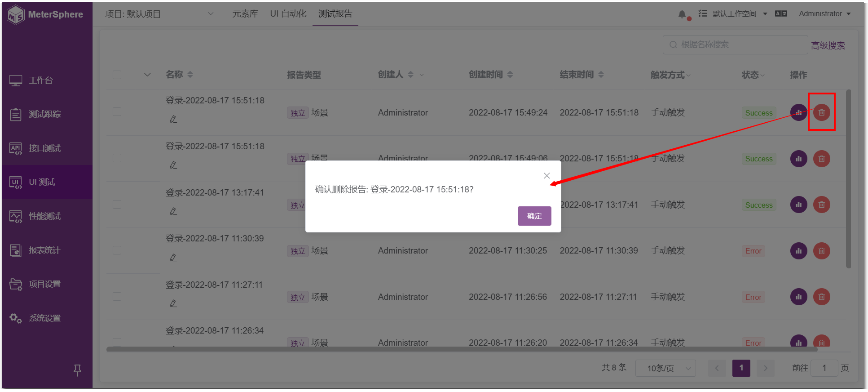The image size is (868, 392).
Task: Delete the report ending 13:17:41
Action: pyautogui.click(x=821, y=205)
